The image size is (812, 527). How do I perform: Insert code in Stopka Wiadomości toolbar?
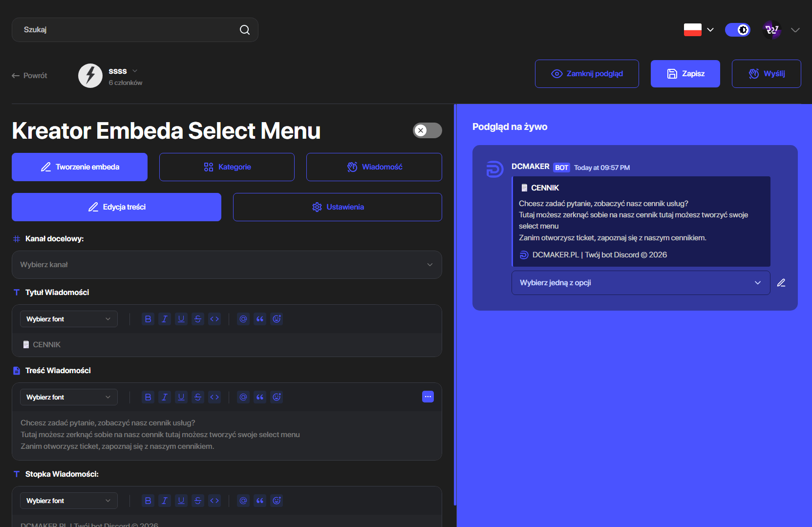tap(214, 501)
